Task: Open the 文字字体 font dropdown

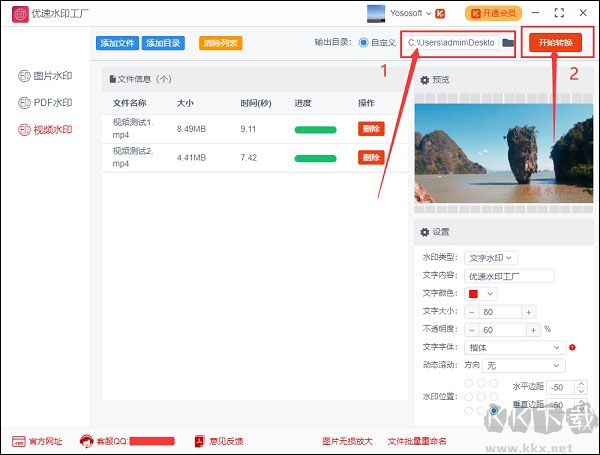Action: [x=515, y=347]
